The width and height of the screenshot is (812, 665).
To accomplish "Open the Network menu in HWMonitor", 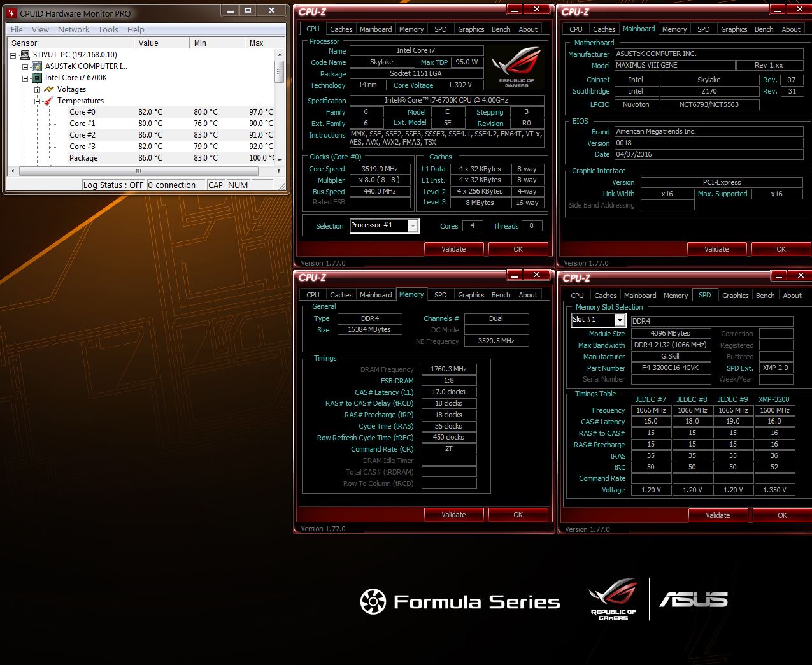I will 74,29.
